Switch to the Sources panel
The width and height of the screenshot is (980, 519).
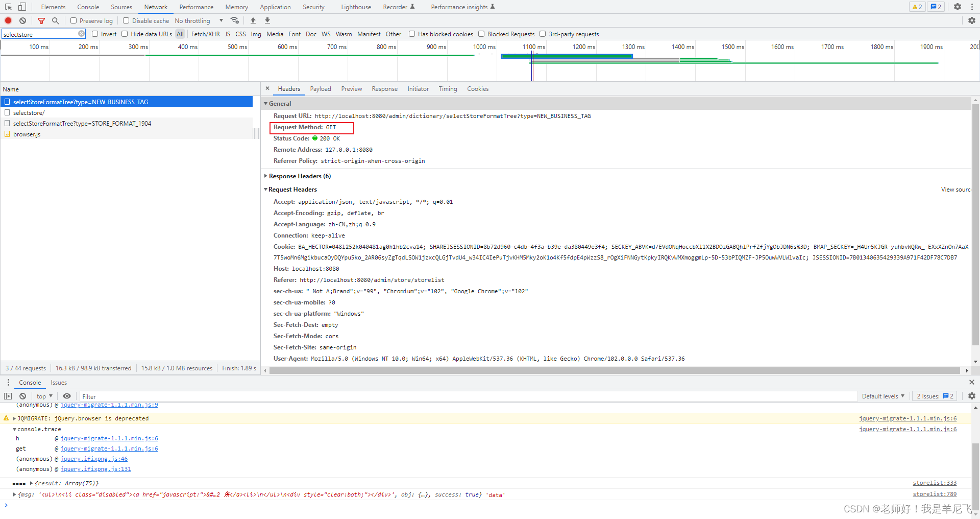click(x=121, y=7)
